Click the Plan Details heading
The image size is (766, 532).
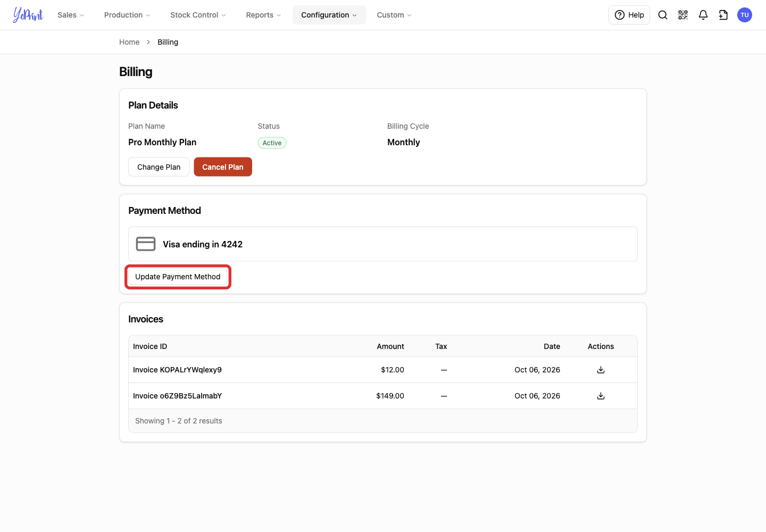click(153, 105)
